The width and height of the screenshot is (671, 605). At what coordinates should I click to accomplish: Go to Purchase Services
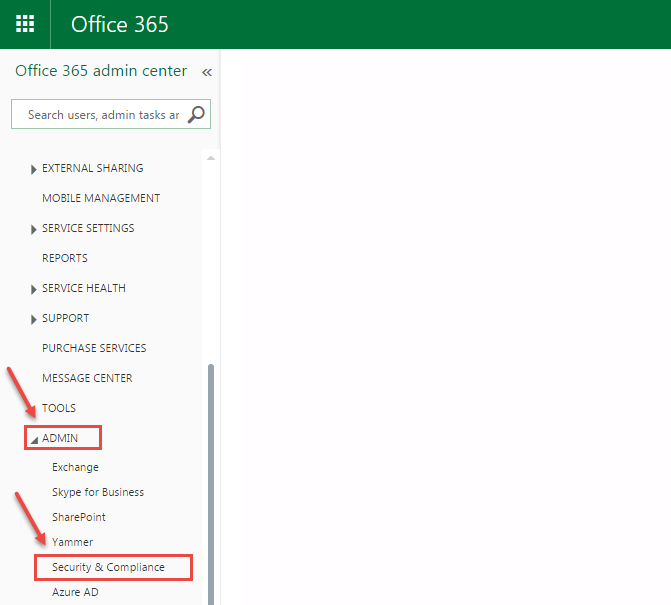tap(94, 348)
